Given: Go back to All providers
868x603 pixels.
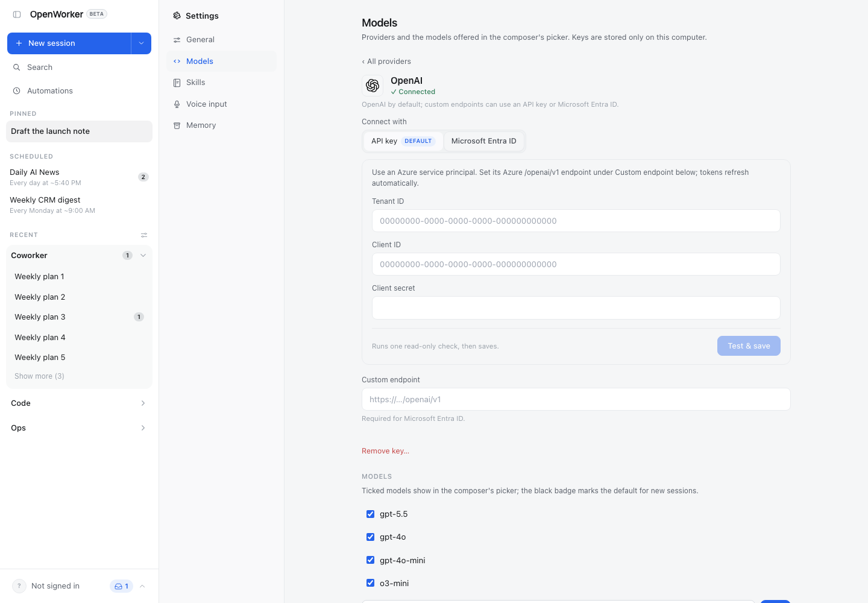Looking at the screenshot, I should point(386,62).
